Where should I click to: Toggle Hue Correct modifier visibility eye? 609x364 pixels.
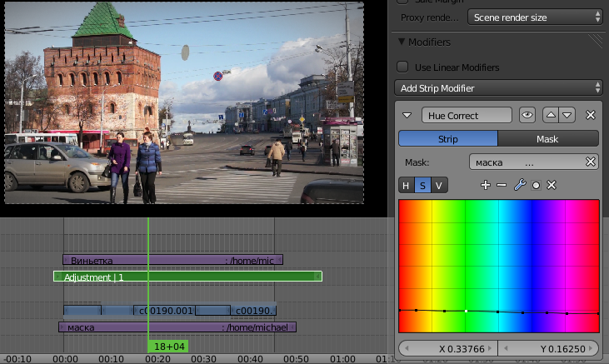point(527,116)
